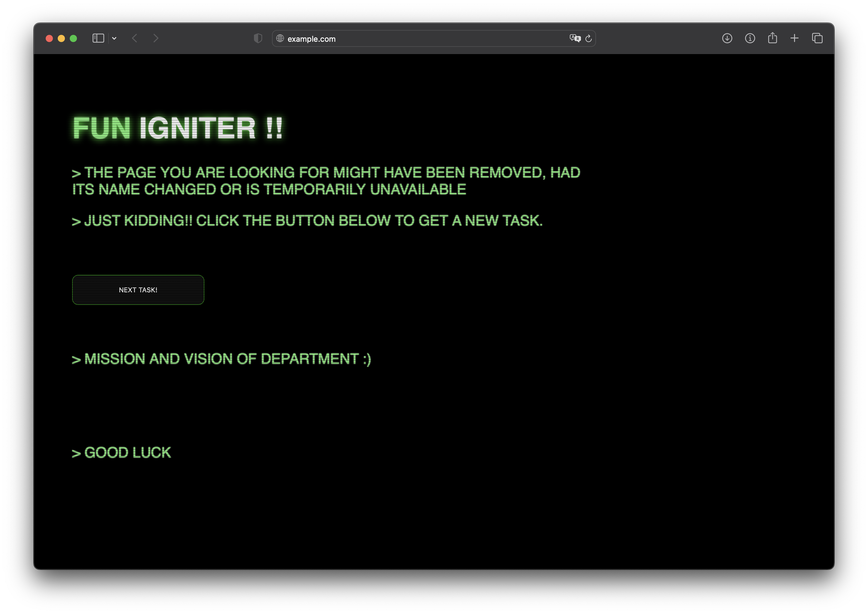Viewport: 868px width, 614px height.
Task: Click the GOOD LUCK text line
Action: [122, 453]
